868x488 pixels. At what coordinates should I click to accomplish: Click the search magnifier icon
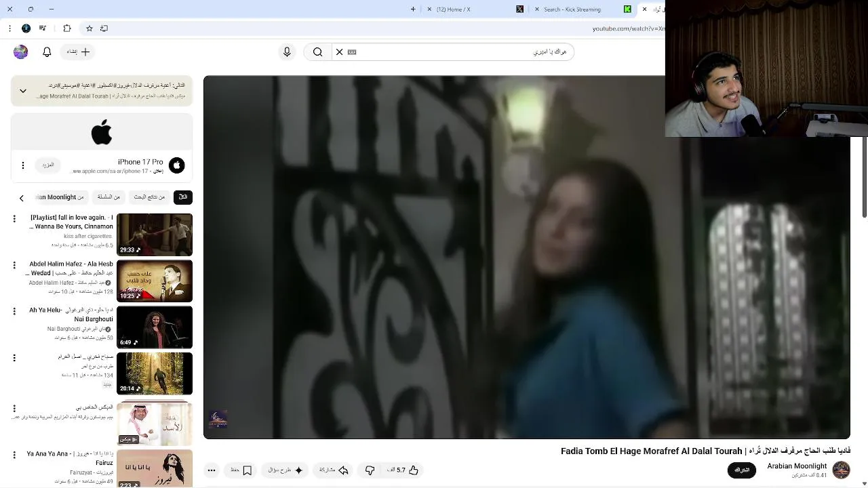317,52
